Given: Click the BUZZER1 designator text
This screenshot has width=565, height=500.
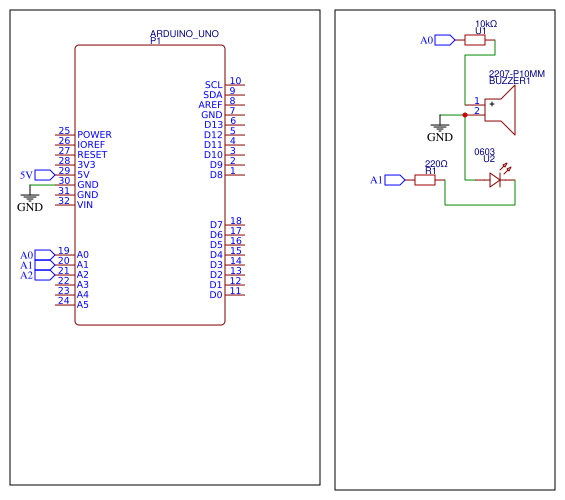Looking at the screenshot, I should point(509,81).
